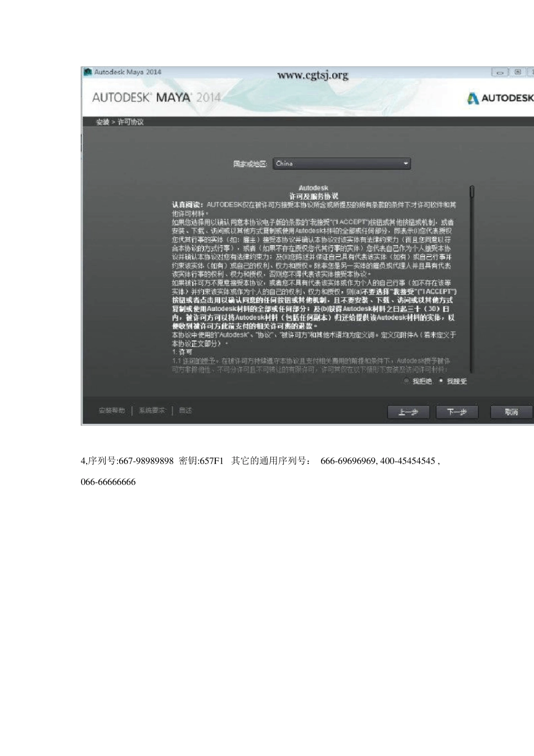Minimize the Maya 2014 installer window
This screenshot has width=534, height=756.
pos(499,72)
